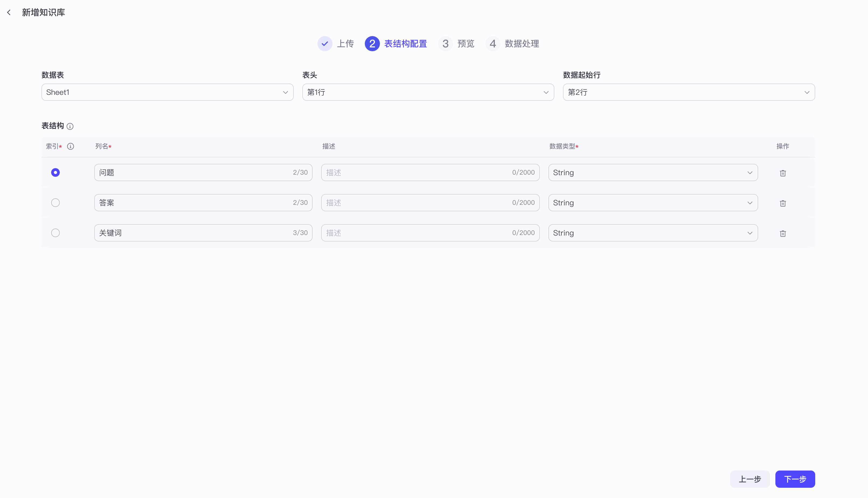The height and width of the screenshot is (498, 868).
Task: Click the back arrow beside 新增知识库
Action: 9,13
